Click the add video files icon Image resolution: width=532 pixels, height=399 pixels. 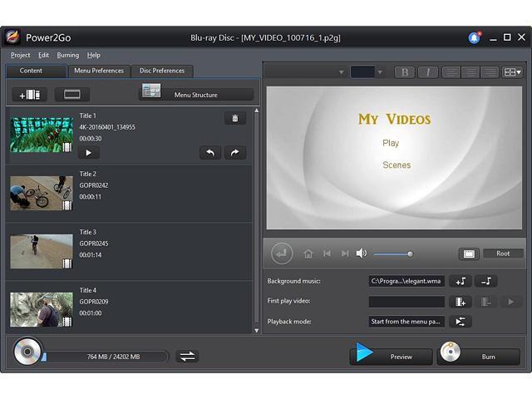point(29,95)
